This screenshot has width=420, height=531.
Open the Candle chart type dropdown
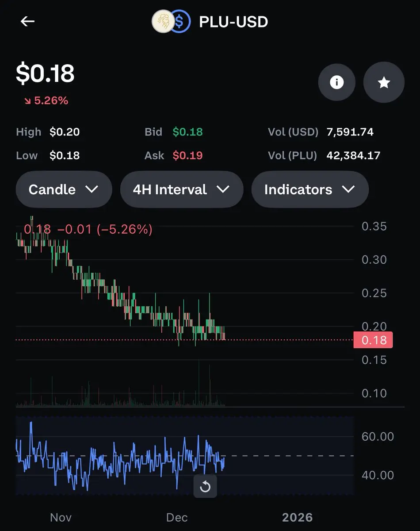coord(64,189)
